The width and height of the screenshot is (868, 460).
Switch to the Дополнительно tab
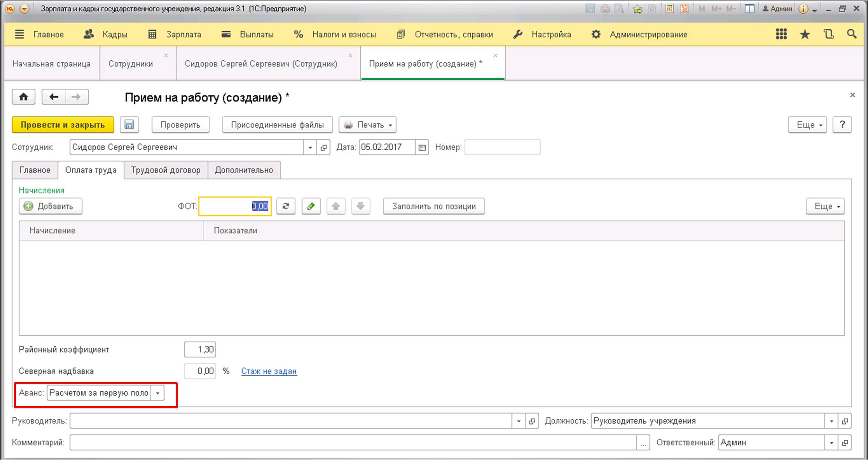(x=244, y=170)
